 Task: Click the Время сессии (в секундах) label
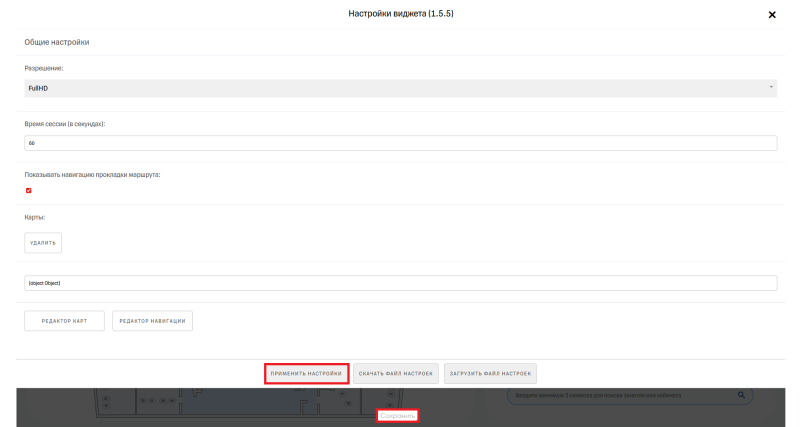coord(65,123)
